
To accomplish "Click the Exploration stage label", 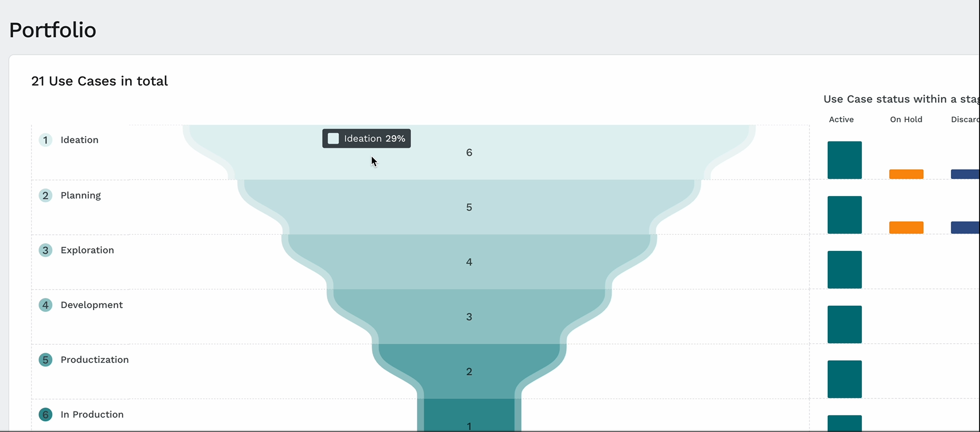I will pos(87,250).
